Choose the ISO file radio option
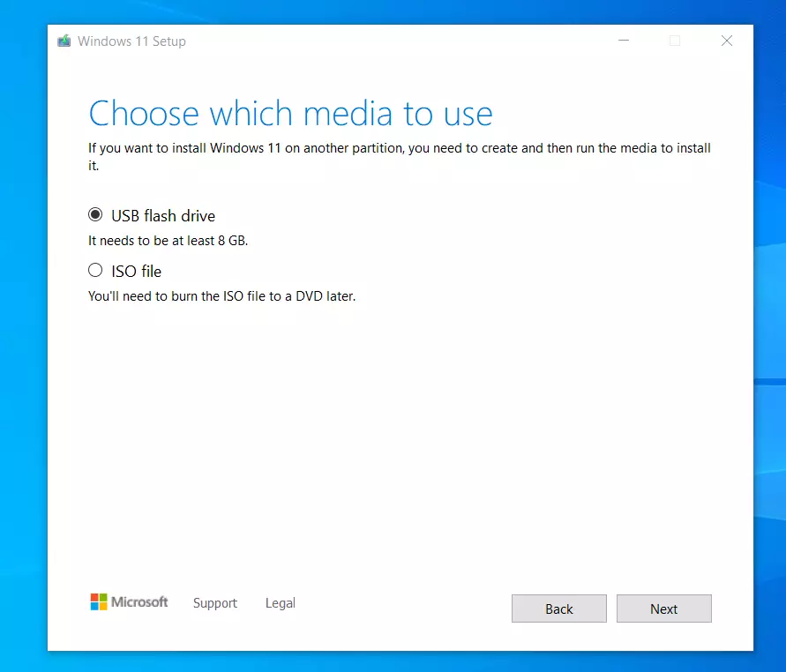The image size is (786, 672). (95, 271)
